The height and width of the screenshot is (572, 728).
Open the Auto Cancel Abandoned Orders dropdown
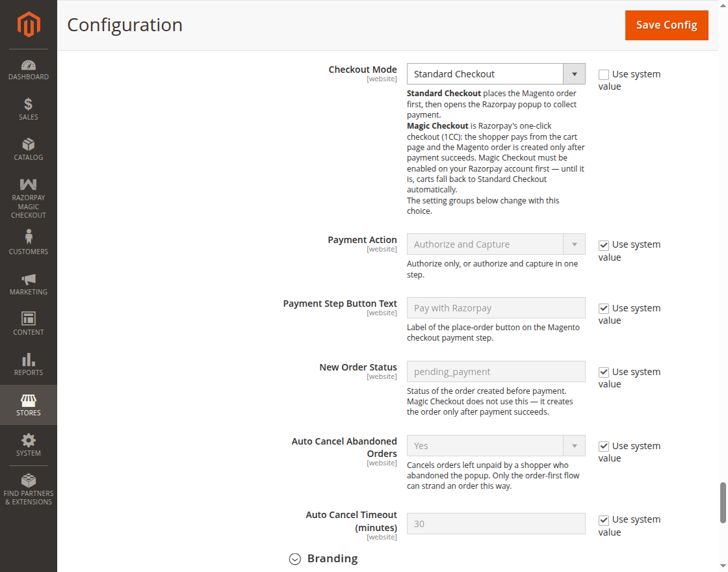[496, 446]
